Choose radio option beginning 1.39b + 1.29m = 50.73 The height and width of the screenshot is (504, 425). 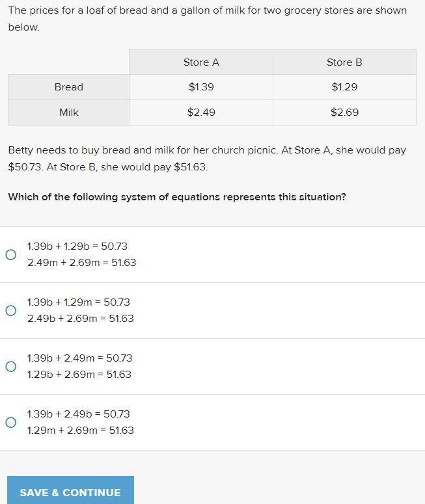(11, 311)
